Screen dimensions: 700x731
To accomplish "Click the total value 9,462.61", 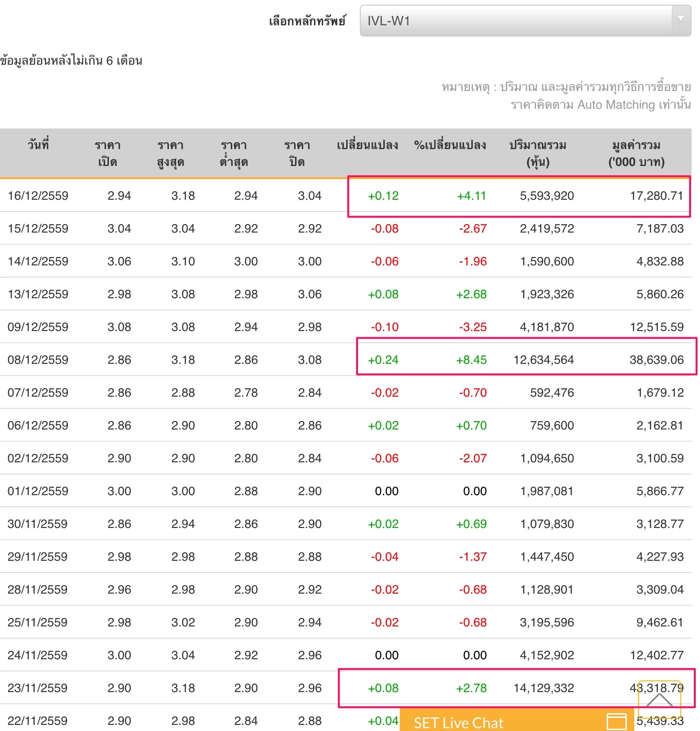I will pos(660,622).
